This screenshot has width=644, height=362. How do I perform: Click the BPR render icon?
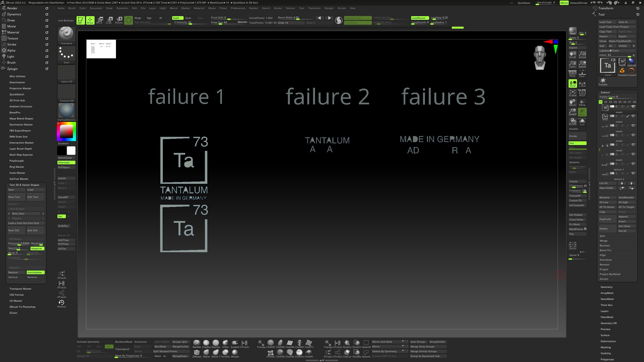pyautogui.click(x=573, y=31)
